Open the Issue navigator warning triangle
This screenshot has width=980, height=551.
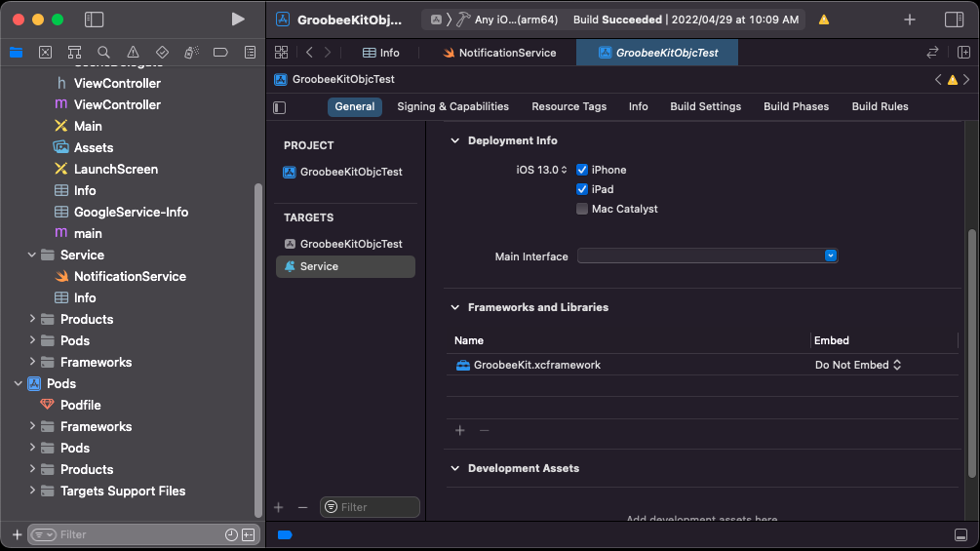click(134, 53)
